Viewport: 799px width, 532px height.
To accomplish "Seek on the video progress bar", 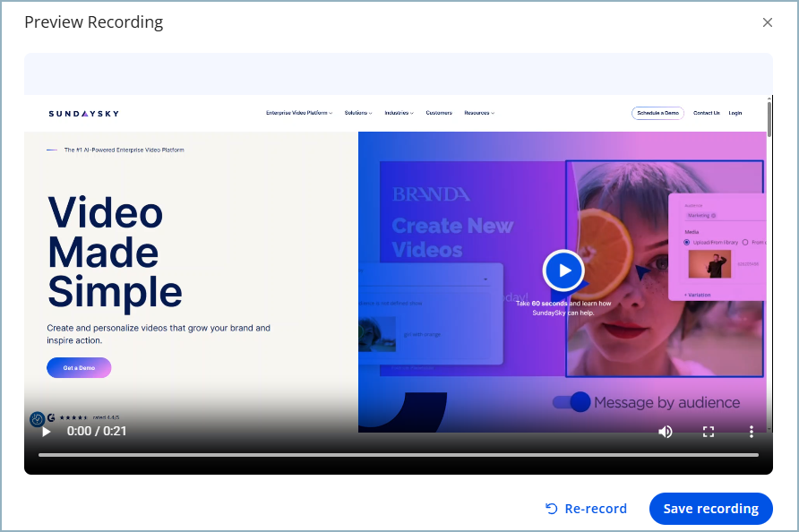I will click(x=399, y=455).
